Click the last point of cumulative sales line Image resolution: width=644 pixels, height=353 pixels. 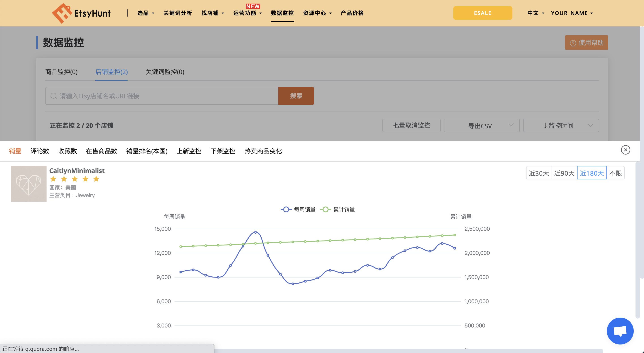coord(454,235)
